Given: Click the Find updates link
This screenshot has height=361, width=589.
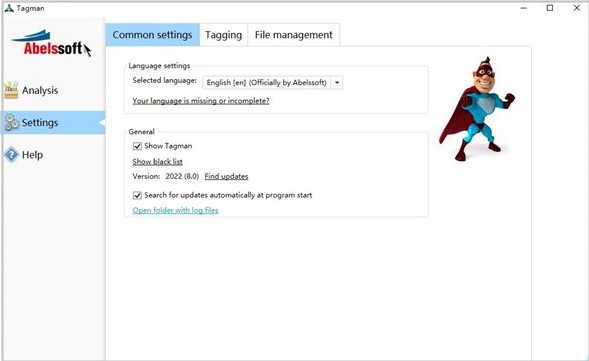Looking at the screenshot, I should 226,176.
